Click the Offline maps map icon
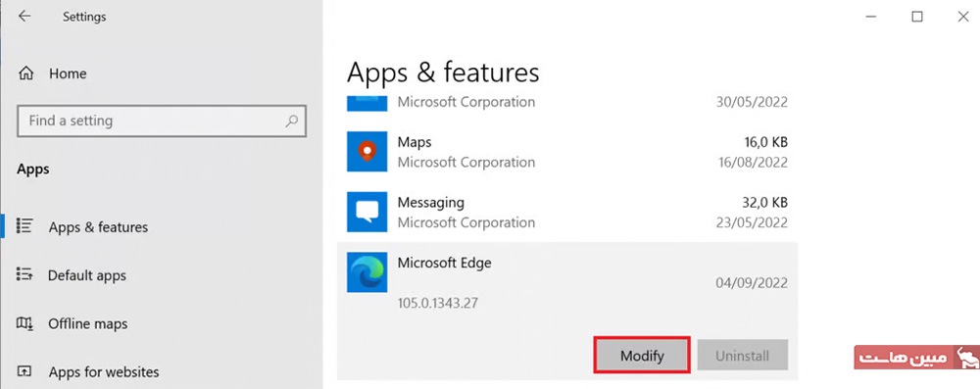980x389 pixels. point(24,323)
